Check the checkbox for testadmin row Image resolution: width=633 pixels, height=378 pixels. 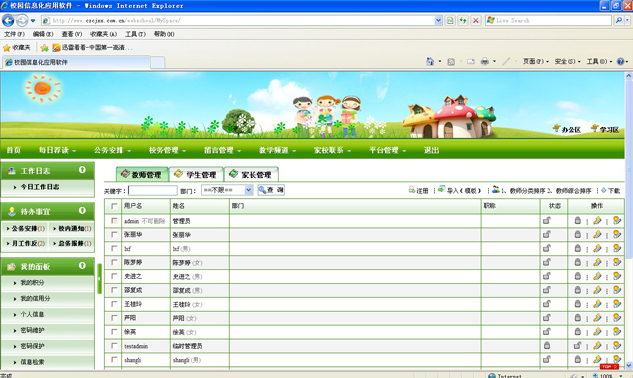point(114,346)
